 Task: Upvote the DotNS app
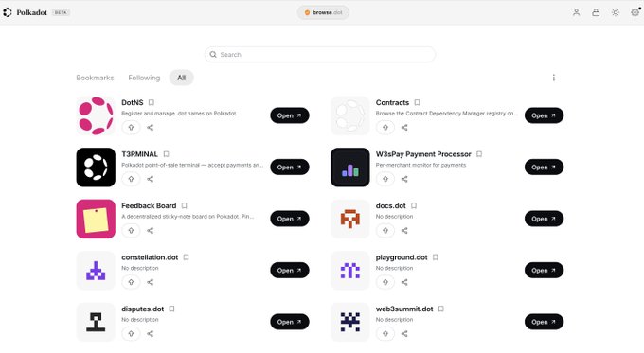[131, 127]
